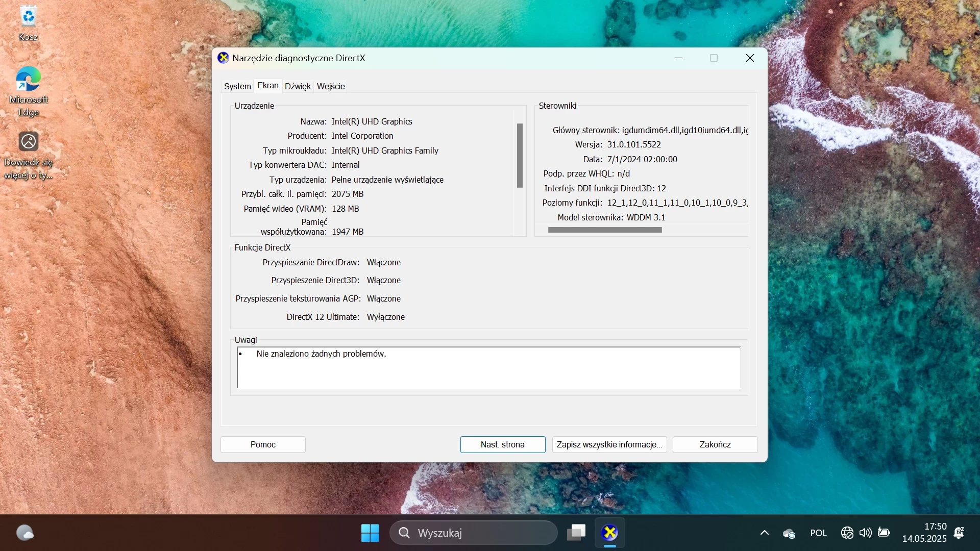980x551 pixels.
Task: Click the Direct3D DDI interface value '12'
Action: (x=661, y=188)
